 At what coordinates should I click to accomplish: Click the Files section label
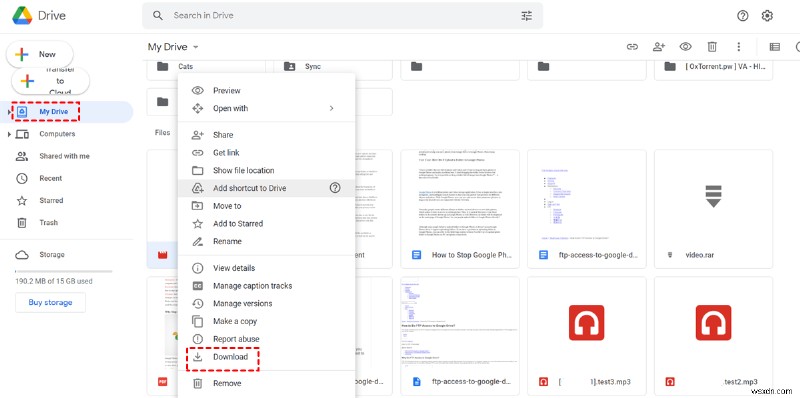(162, 133)
